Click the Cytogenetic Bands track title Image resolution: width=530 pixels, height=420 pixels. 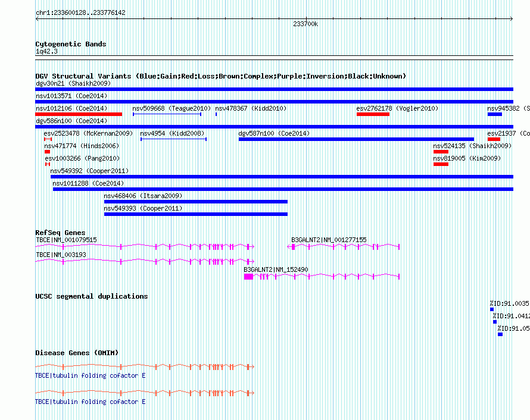click(x=71, y=44)
